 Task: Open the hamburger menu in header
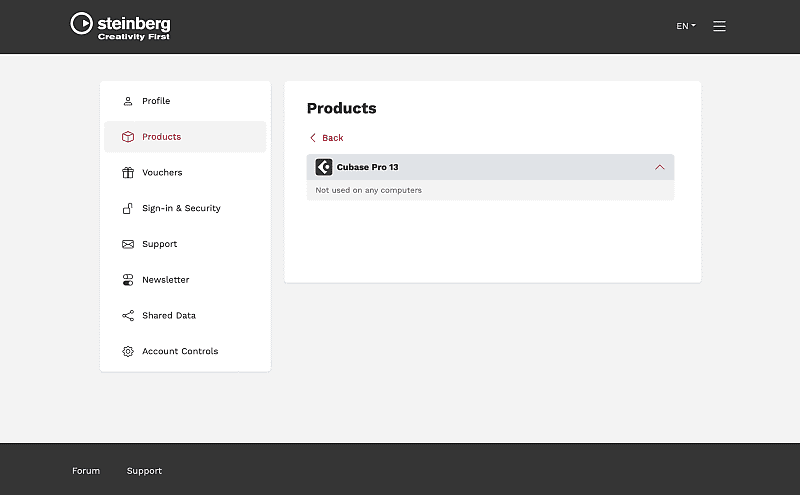tap(719, 26)
